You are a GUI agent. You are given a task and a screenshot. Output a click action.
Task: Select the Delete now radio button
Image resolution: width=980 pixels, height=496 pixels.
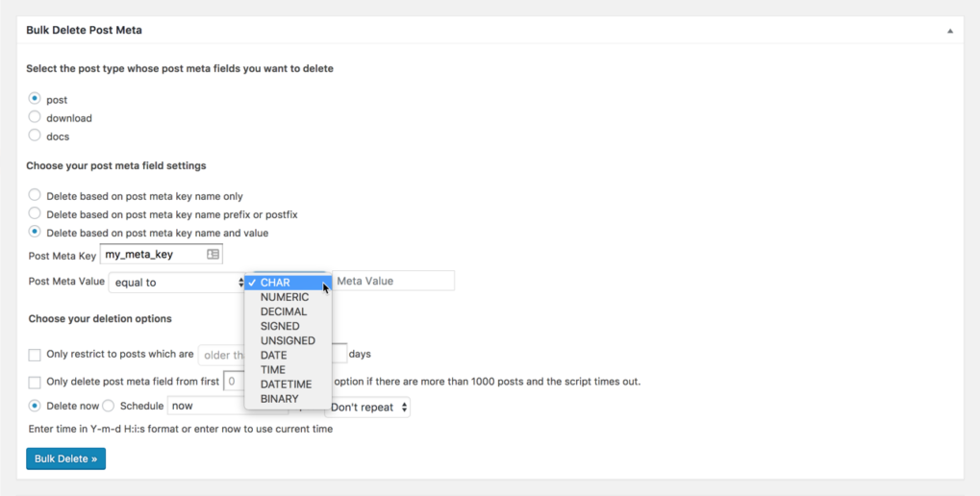tap(35, 406)
